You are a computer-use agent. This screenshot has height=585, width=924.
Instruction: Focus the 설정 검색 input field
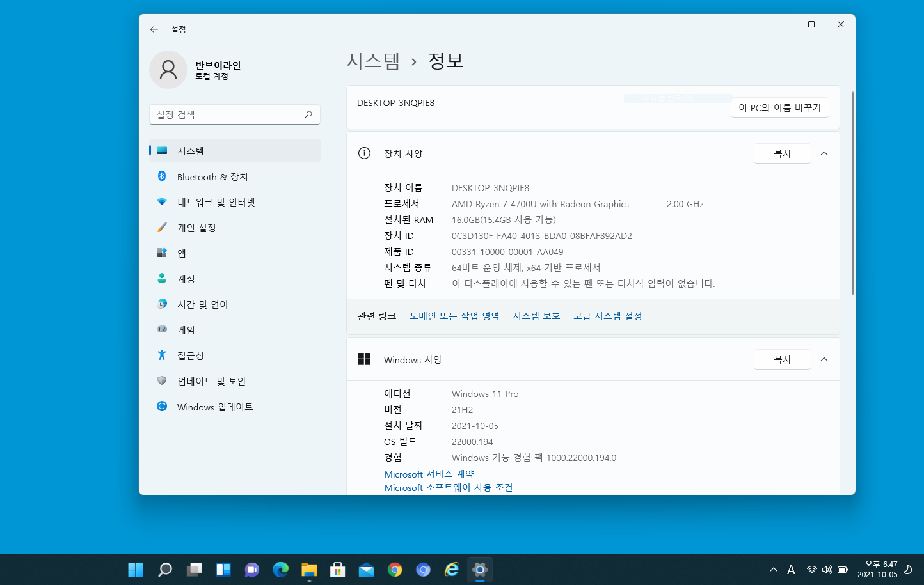(234, 114)
